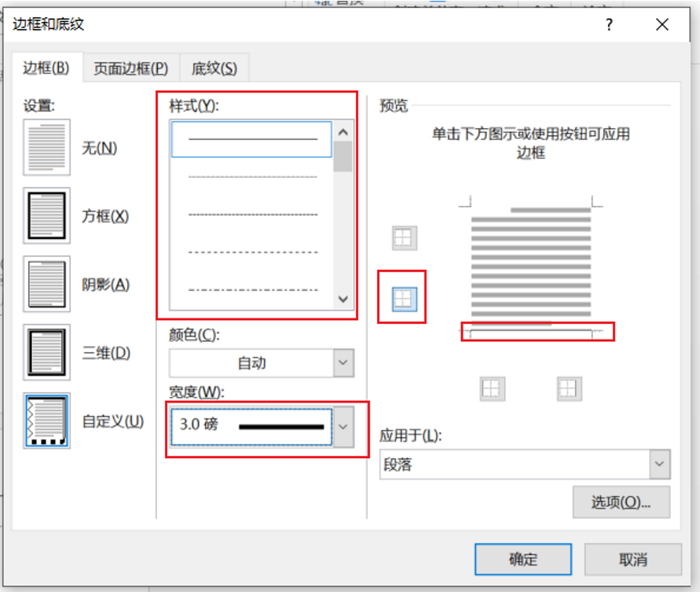Open the 颜色(C) color dropdown arrow
Screen dimensions: 700x592
(x=343, y=362)
